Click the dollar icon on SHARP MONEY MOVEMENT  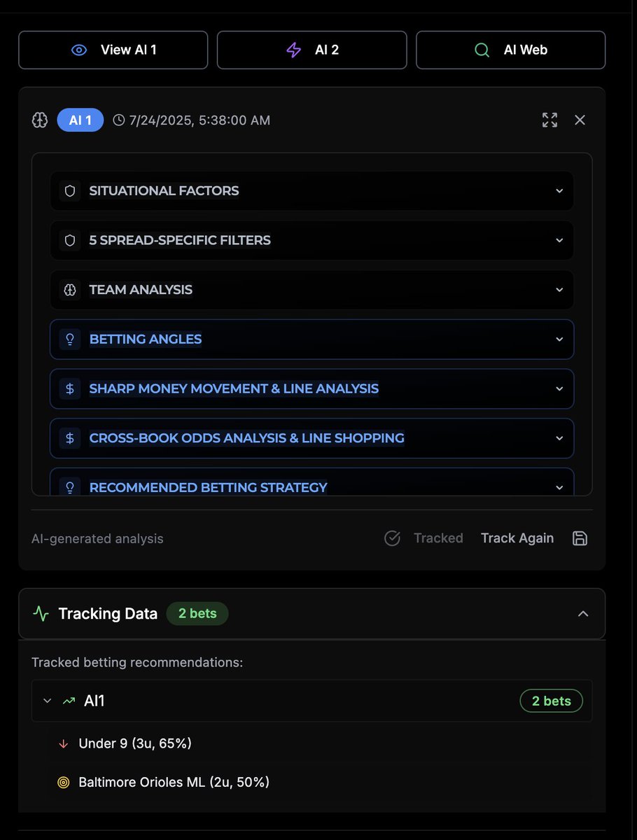click(69, 388)
